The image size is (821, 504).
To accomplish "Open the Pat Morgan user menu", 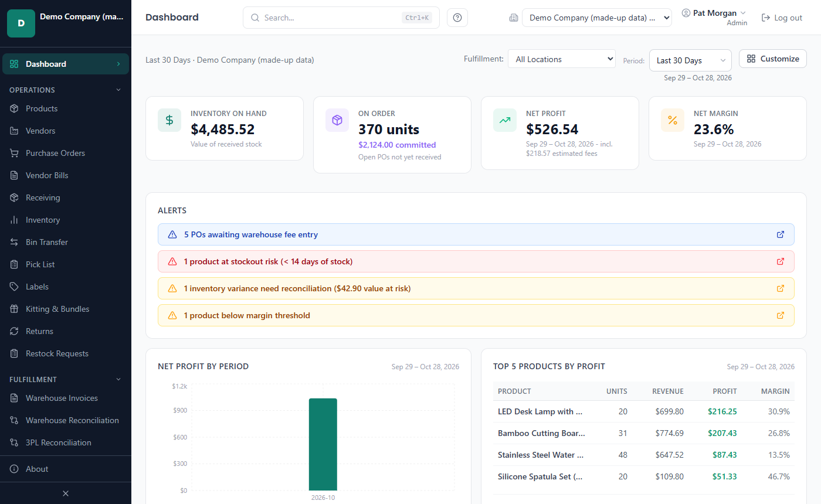I will tap(714, 18).
